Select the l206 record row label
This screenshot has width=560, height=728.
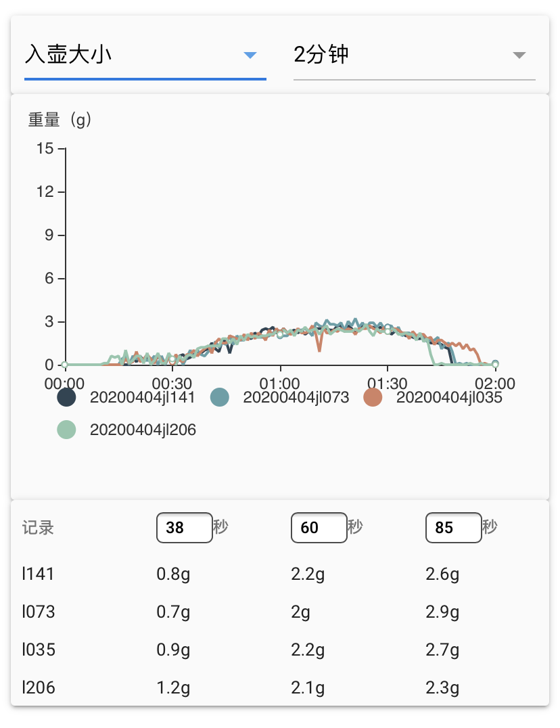click(x=39, y=689)
